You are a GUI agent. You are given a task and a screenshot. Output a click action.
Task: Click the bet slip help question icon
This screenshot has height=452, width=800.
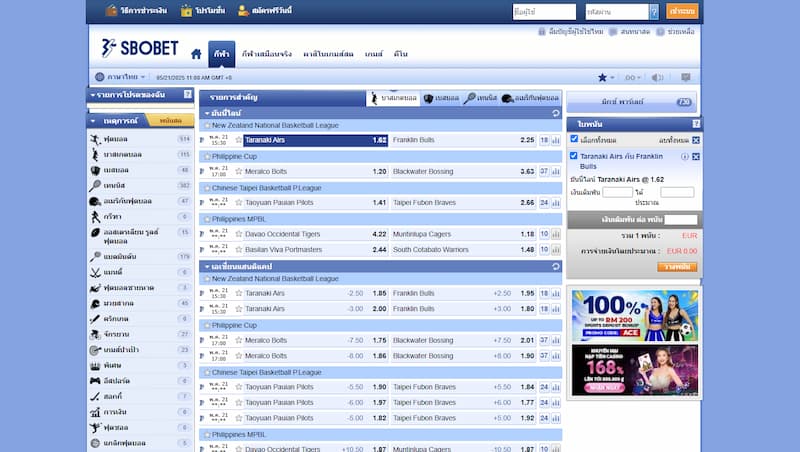(696, 124)
